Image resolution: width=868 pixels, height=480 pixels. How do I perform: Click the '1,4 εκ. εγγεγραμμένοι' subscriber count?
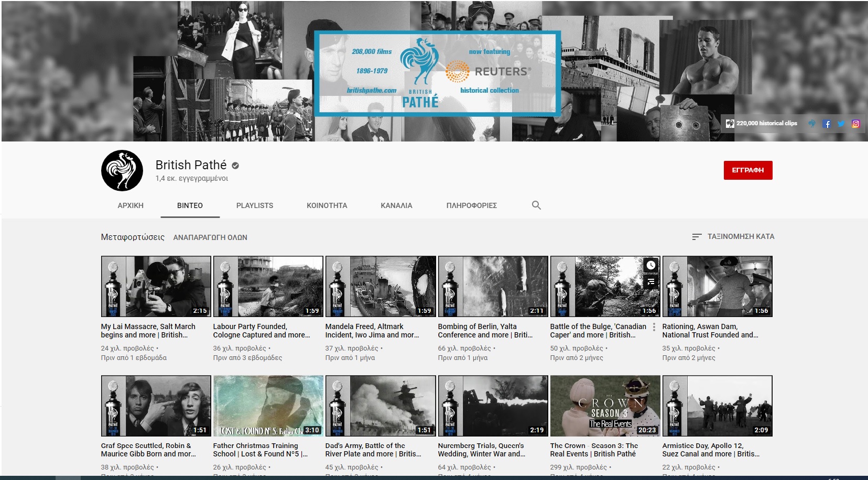coord(192,178)
